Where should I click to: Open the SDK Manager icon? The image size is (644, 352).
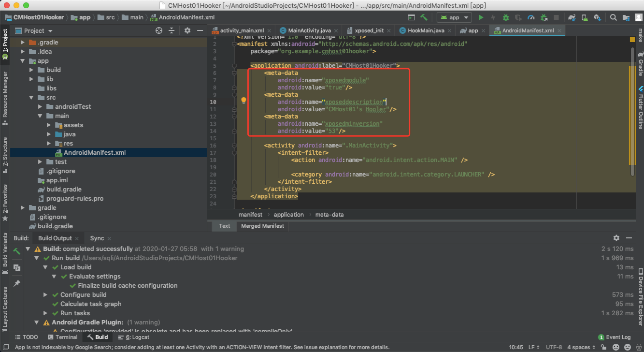point(597,17)
